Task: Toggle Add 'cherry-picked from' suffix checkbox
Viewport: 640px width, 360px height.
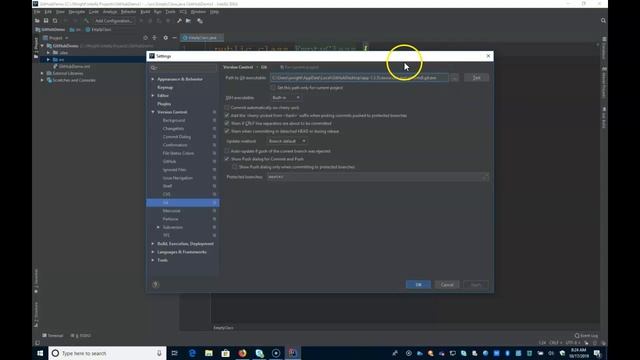Action: pyautogui.click(x=227, y=116)
